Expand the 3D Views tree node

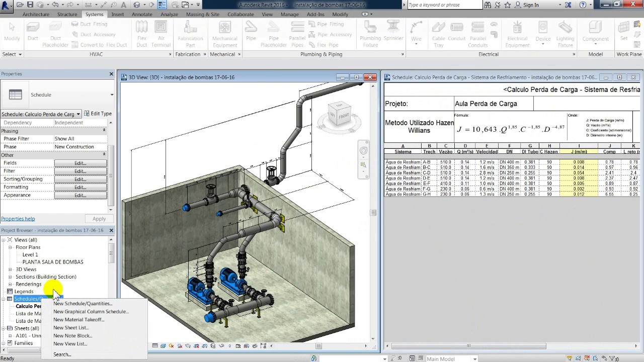11,269
